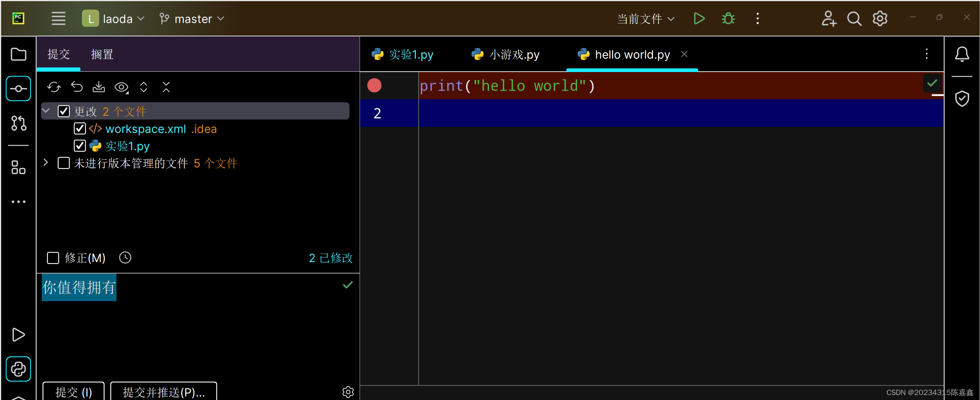This screenshot has height=400, width=980.
Task: Open the Project tool window
Action: click(18, 54)
